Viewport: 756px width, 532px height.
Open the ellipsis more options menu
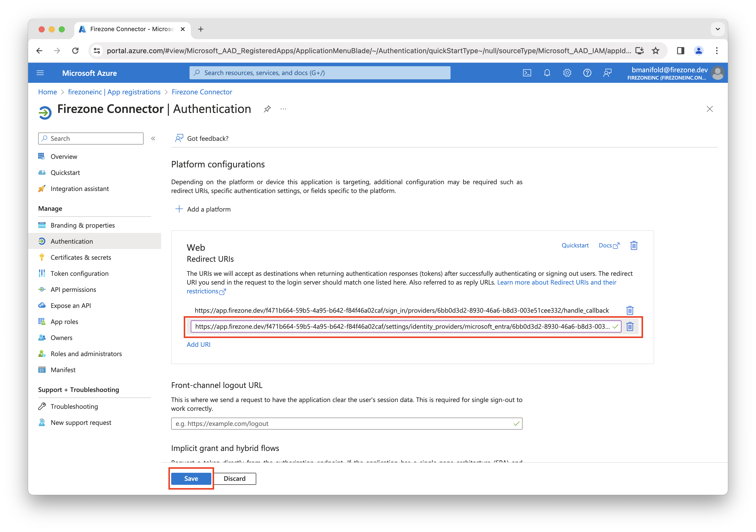[x=283, y=109]
